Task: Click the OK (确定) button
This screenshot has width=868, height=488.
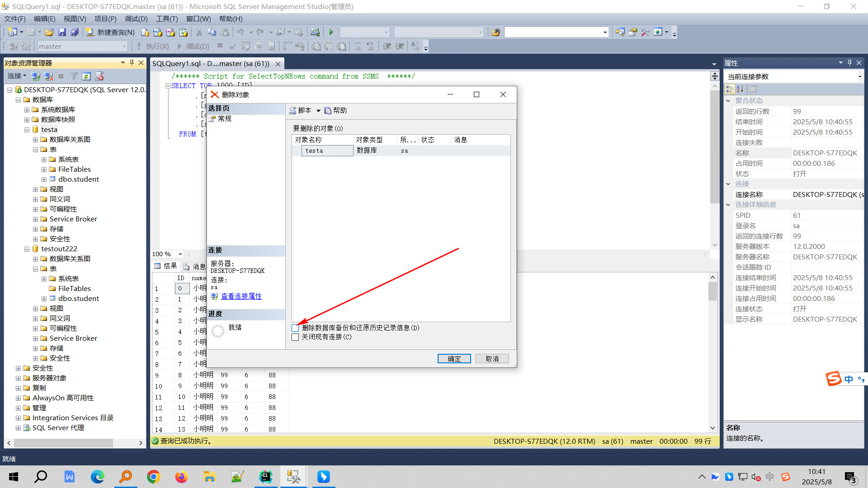Action: [x=454, y=359]
